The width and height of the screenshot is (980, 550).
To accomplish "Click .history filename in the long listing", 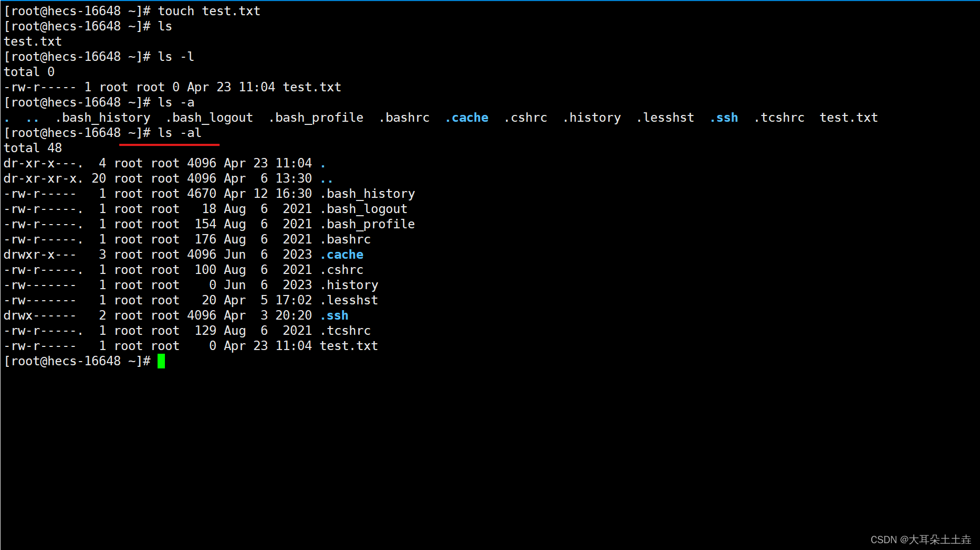I will (349, 285).
